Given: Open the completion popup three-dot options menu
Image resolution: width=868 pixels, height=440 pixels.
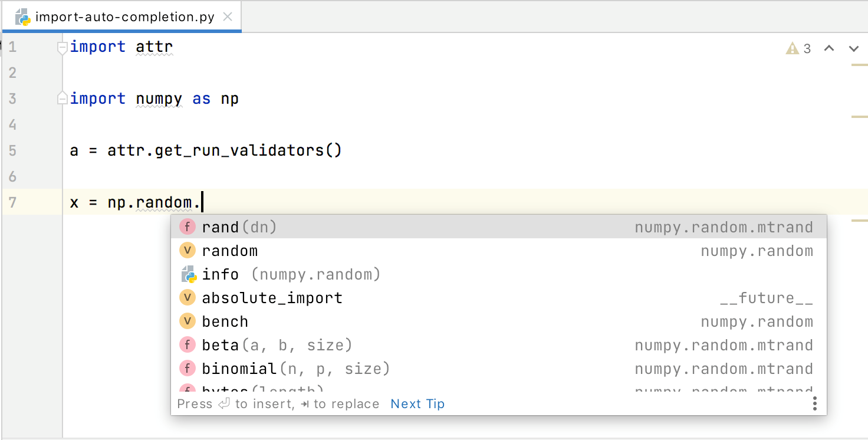Looking at the screenshot, I should pos(814,403).
